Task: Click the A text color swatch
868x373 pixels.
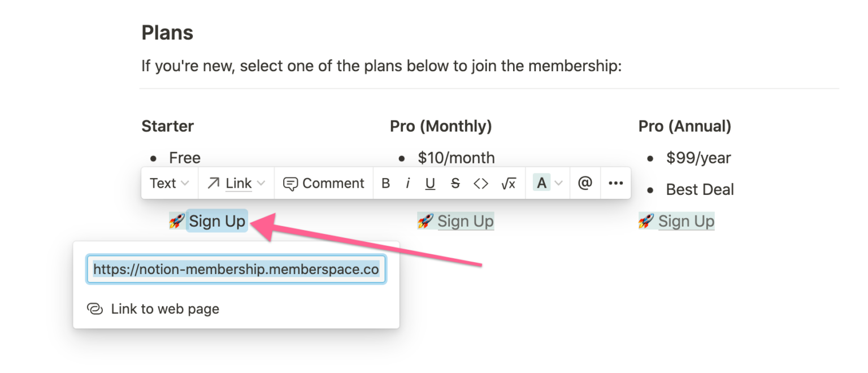Action: click(x=541, y=183)
